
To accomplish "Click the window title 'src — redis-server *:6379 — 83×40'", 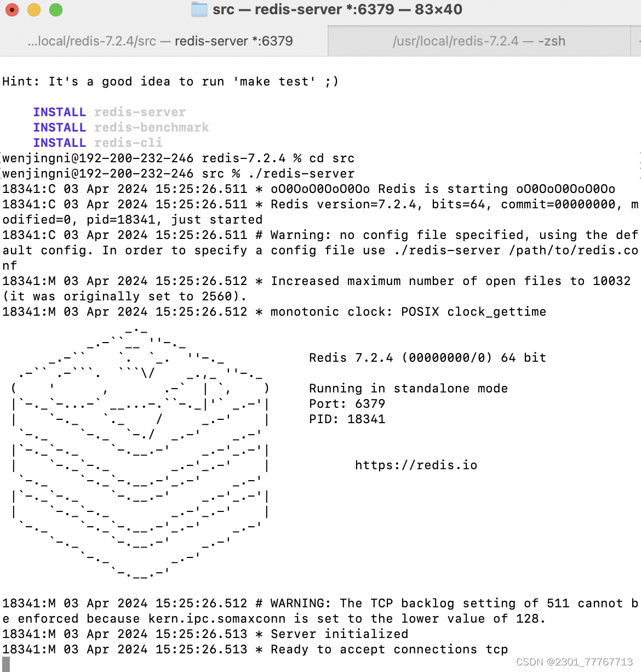I will 337,9.
